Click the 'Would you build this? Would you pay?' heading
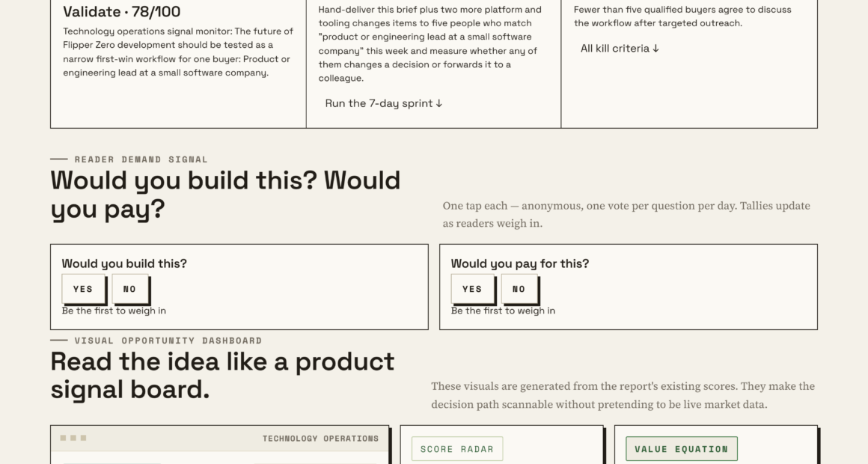 [225, 195]
